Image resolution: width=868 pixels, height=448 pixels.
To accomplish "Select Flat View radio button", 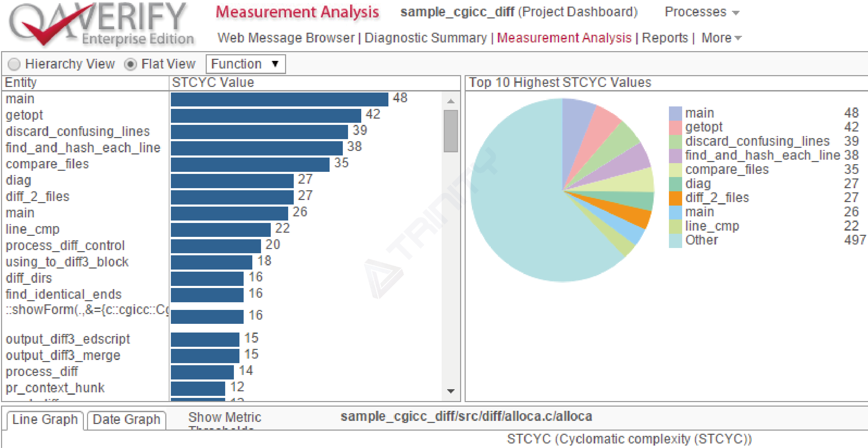I will tap(131, 64).
